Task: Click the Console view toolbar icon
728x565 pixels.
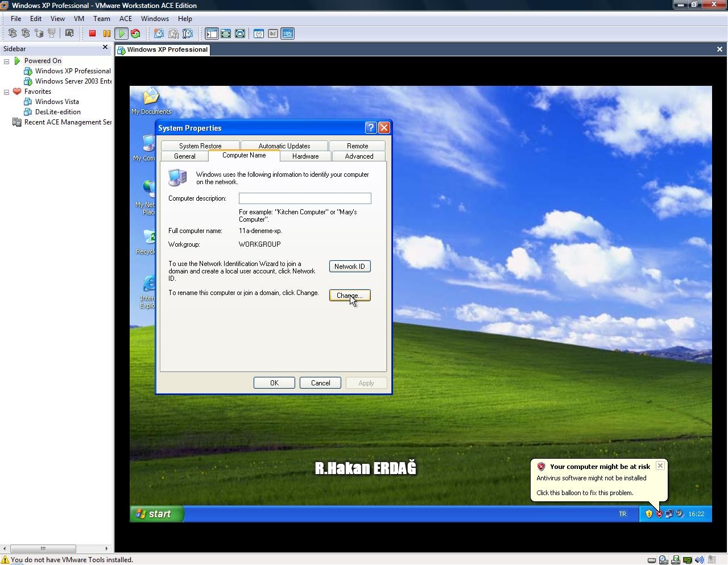Action: coord(288,34)
